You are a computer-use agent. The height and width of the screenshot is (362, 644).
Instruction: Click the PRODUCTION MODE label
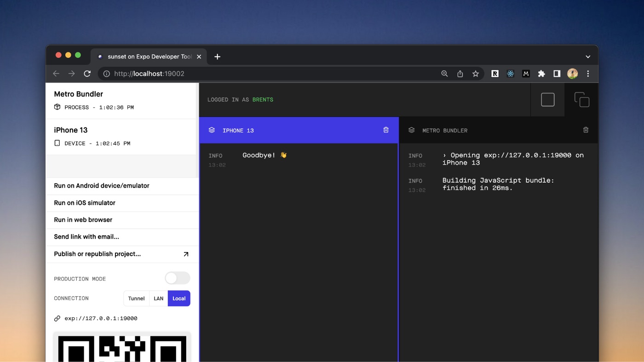coord(80,279)
